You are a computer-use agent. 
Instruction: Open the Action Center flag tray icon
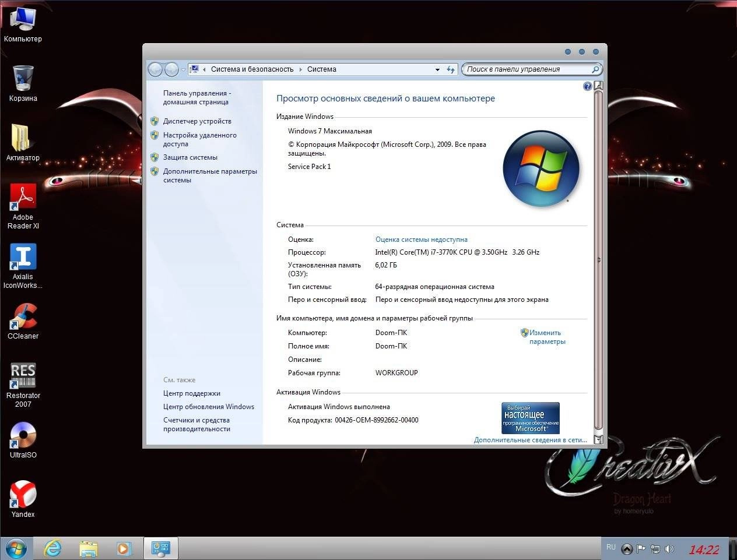pos(641,549)
